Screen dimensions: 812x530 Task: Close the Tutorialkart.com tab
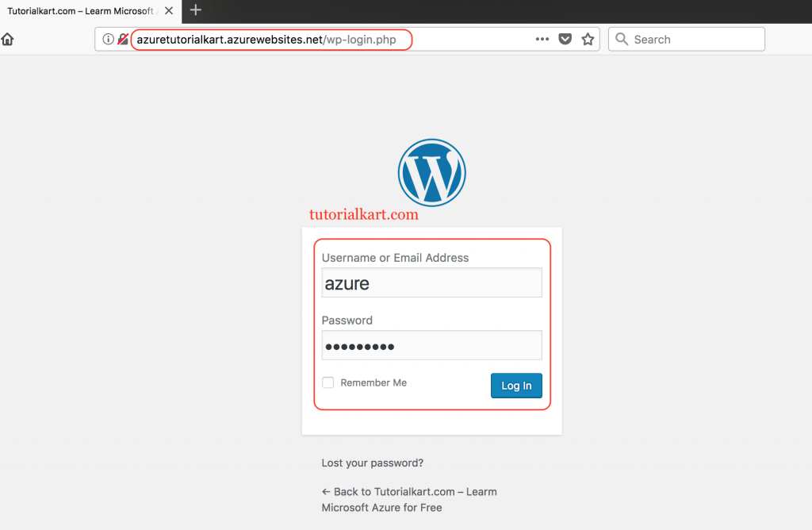[x=167, y=11]
